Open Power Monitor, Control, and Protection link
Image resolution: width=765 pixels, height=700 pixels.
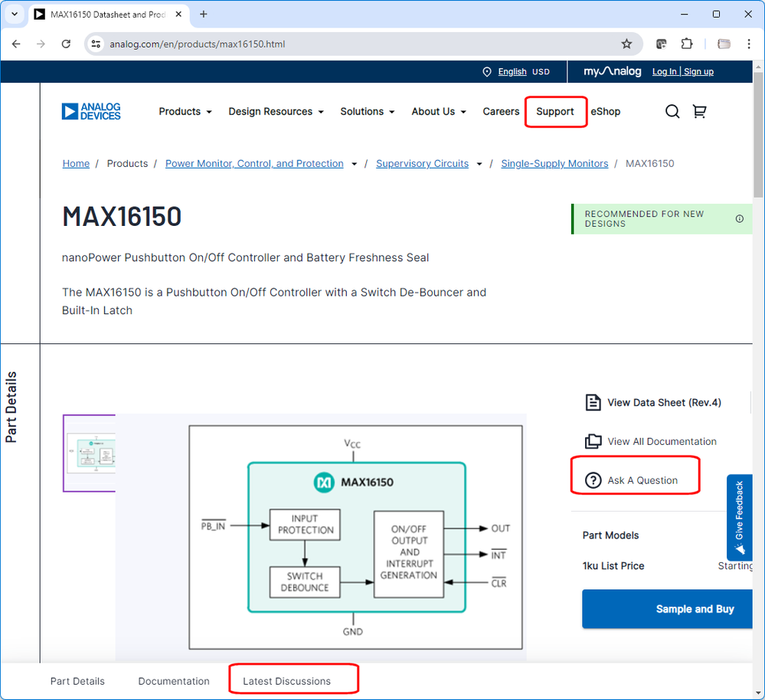coord(254,163)
